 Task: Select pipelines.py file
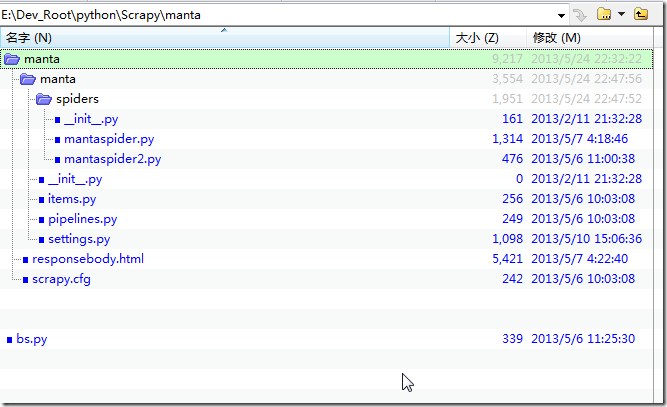83,219
